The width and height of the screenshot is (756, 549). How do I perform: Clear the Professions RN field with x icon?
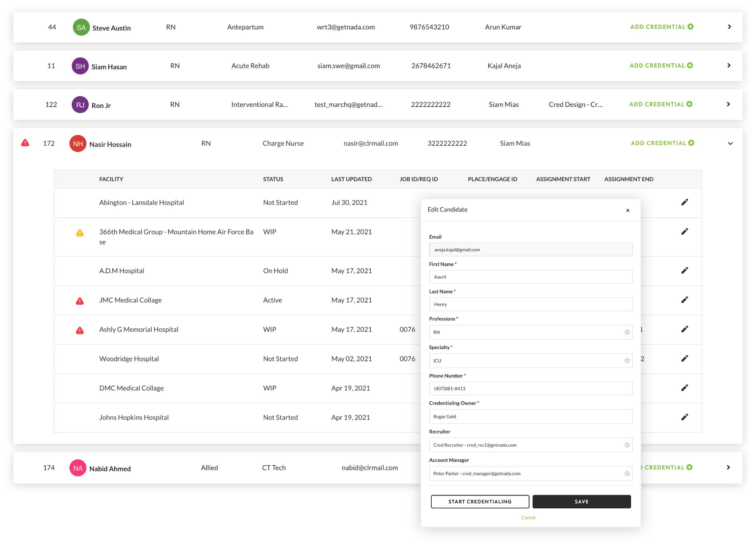point(627,332)
